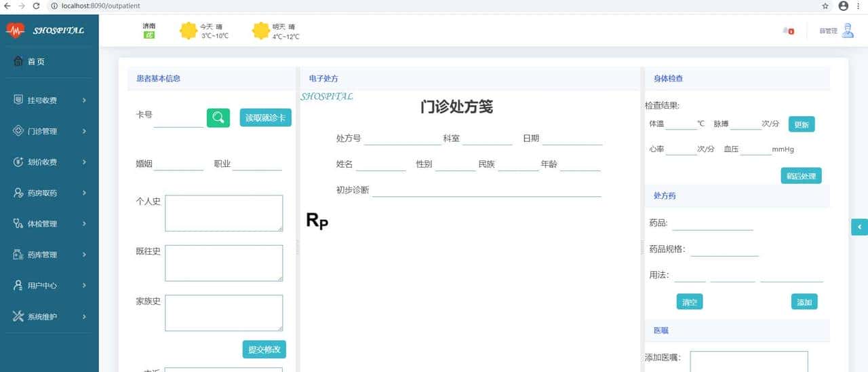
Task: Click the 职业 input field
Action: pos(257,164)
